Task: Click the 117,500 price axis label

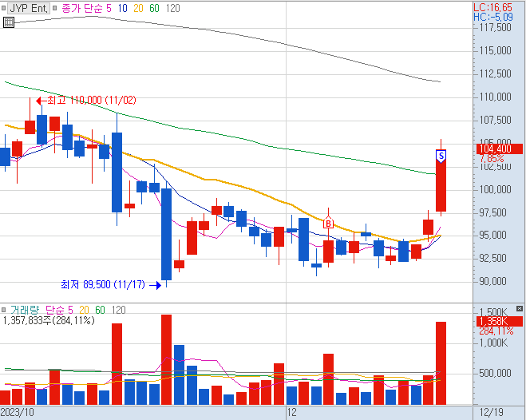Action: pyautogui.click(x=495, y=27)
